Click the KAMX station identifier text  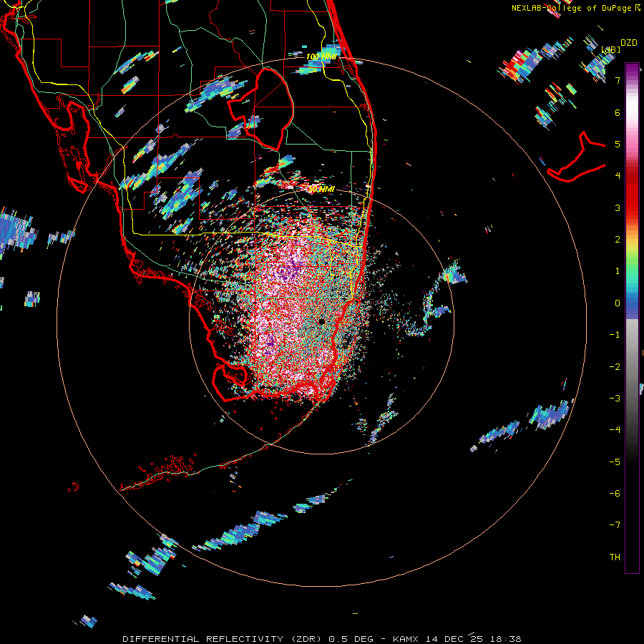coord(406,639)
